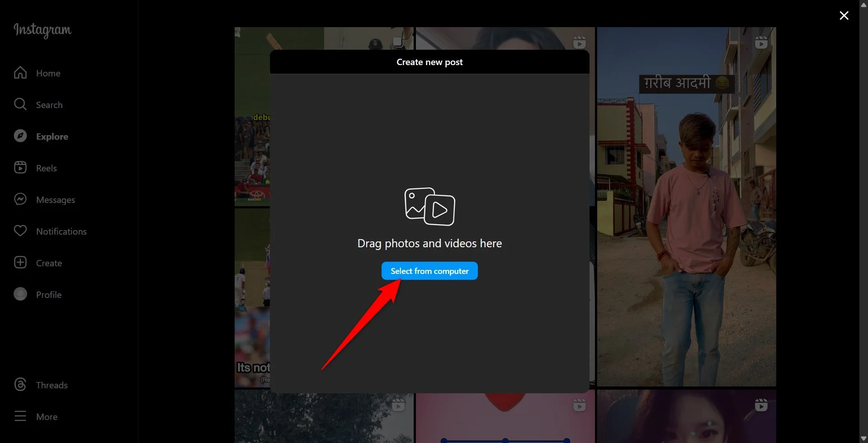Screen dimensions: 868x443
Task: Click the Home house icon
Action: coord(20,73)
